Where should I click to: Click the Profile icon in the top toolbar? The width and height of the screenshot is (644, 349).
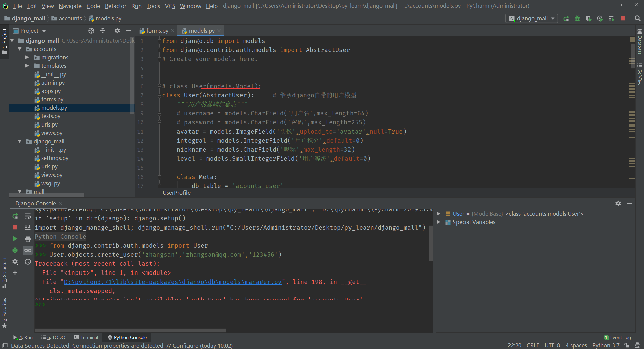(x=600, y=19)
